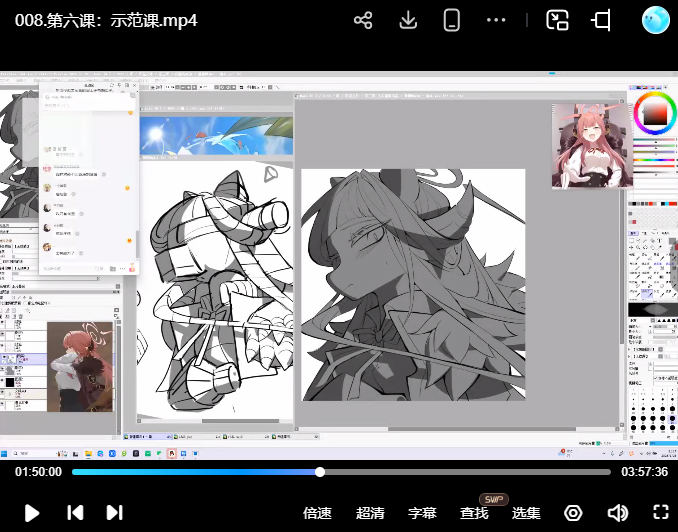
Task: Expand the 超清 quality options
Action: click(370, 513)
